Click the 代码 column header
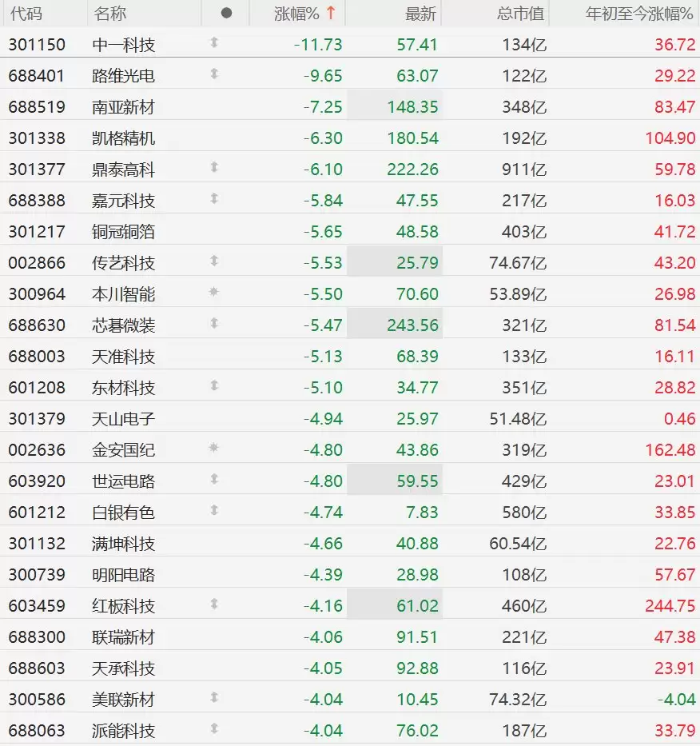This screenshot has width=700, height=746. coord(26,14)
